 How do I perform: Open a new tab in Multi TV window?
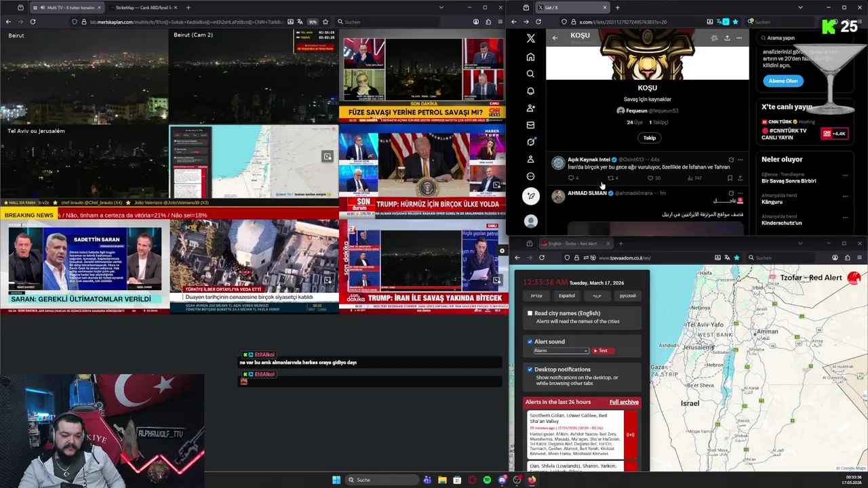[188, 7]
